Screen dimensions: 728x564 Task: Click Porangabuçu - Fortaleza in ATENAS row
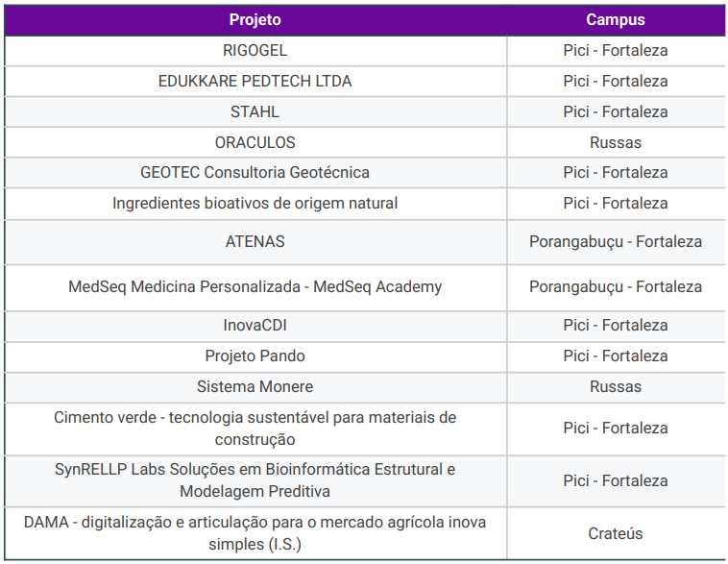[616, 242]
